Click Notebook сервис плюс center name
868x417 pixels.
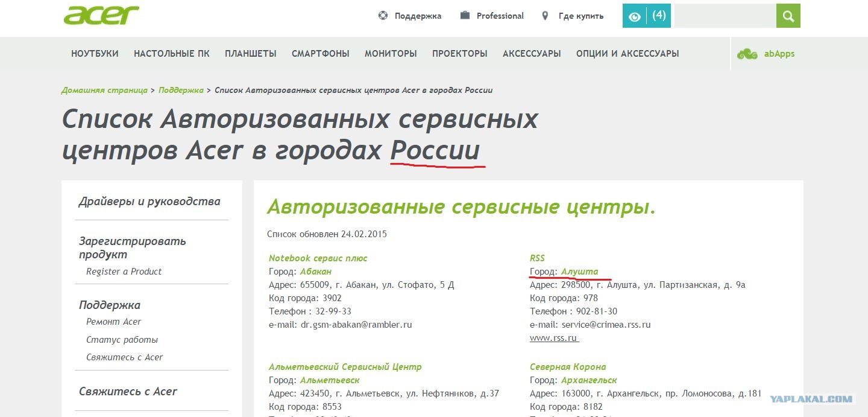point(318,258)
